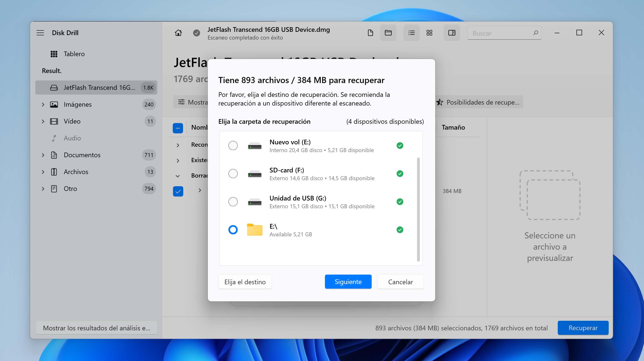Click the file/document view icon
This screenshot has height=361, width=644.
(370, 33)
